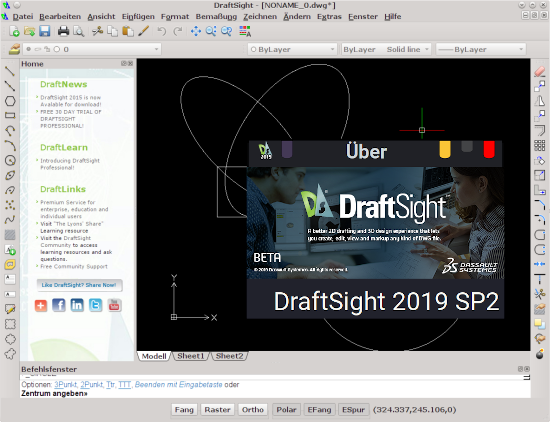Screen dimensions: 550x422
Task: Open the layer selection dropdown
Action: point(92,49)
